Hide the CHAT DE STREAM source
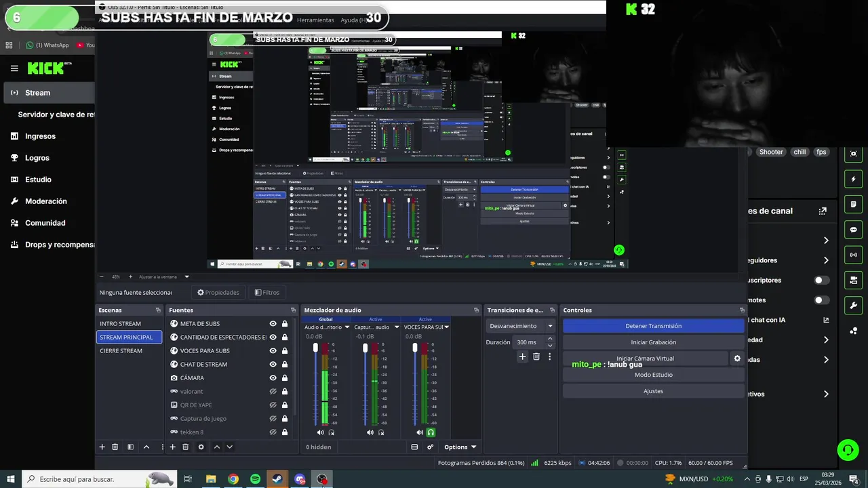The height and width of the screenshot is (488, 868). tap(273, 364)
